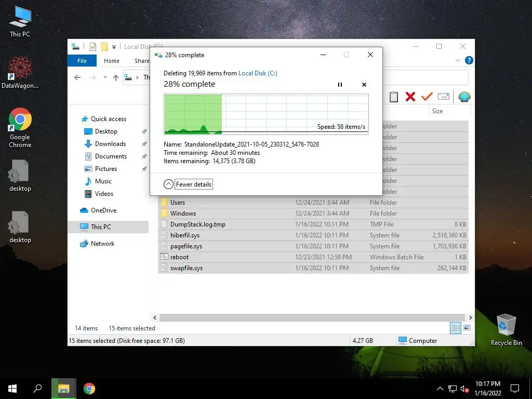Screen dimensions: 532x399
Task: Click the Paste clipboard icon in the toolbar
Action: (394, 97)
